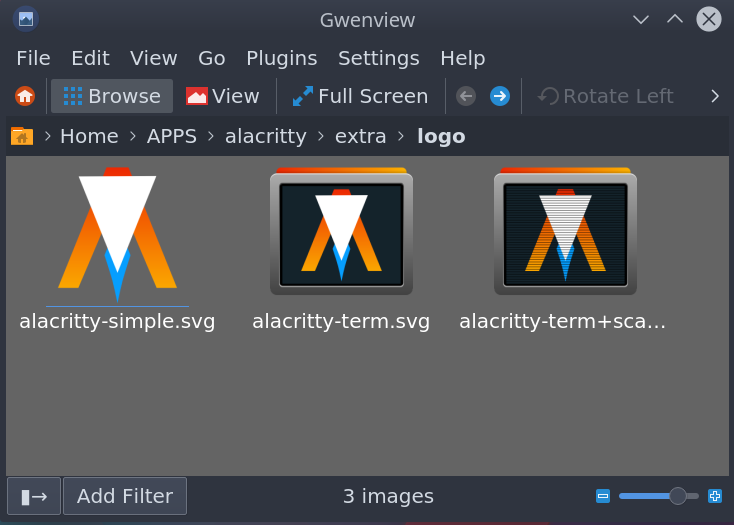Click the home folder icon in breadcrumb
Screen dimensions: 734x525
click(22, 136)
